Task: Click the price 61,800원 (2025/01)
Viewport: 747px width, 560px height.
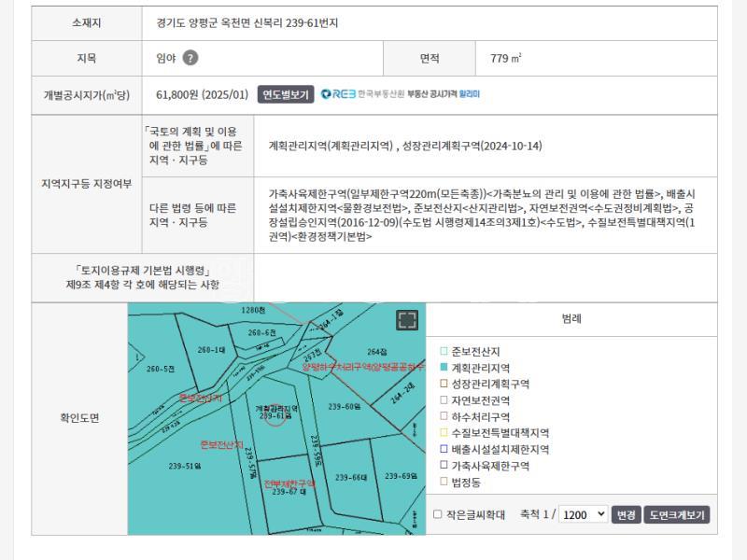Action: [x=203, y=94]
